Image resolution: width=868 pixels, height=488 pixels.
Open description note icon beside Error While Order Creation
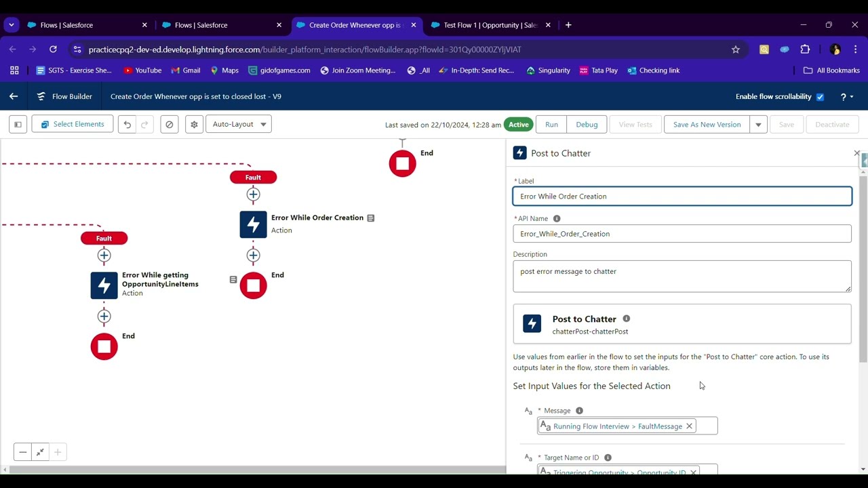click(371, 218)
